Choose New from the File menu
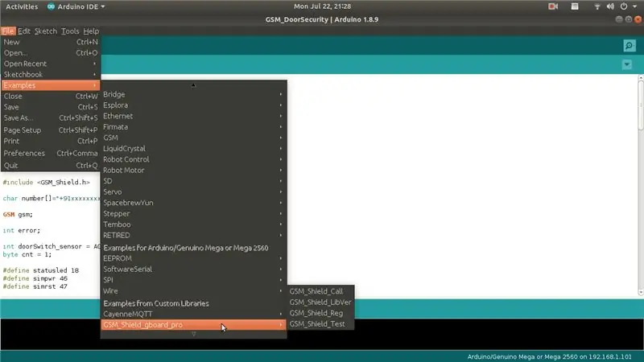644x362 pixels. (x=51, y=42)
